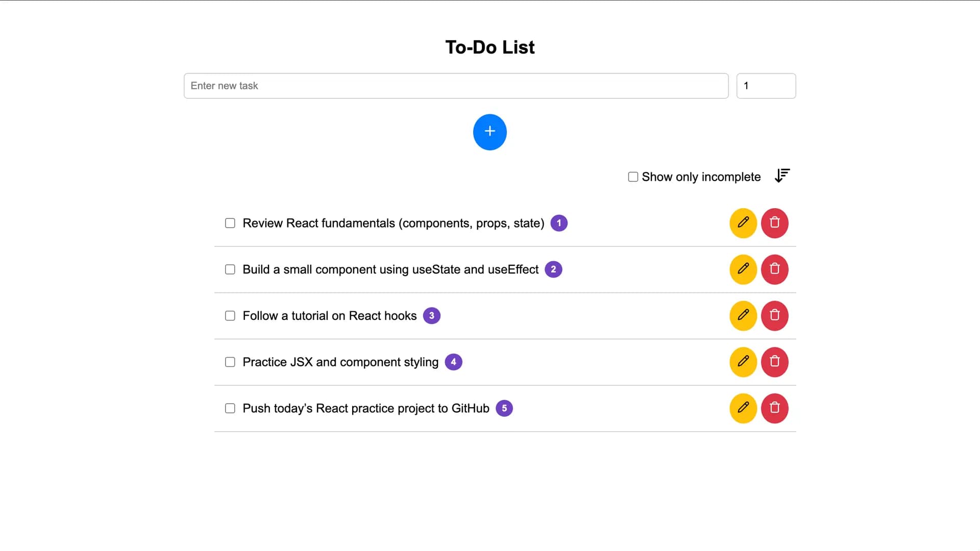Click the blue plus button to add task
The width and height of the screenshot is (980, 551).
coord(489,132)
